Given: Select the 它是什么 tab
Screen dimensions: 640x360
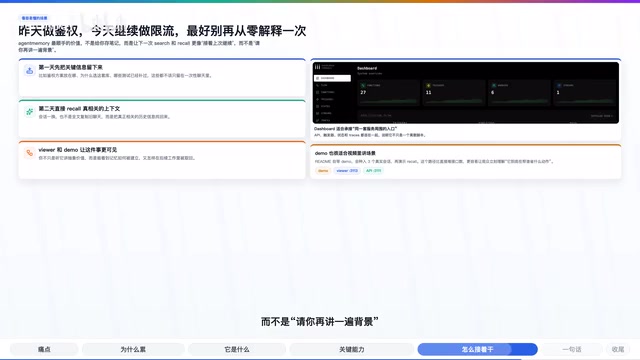Looking at the screenshot, I should tap(237, 349).
